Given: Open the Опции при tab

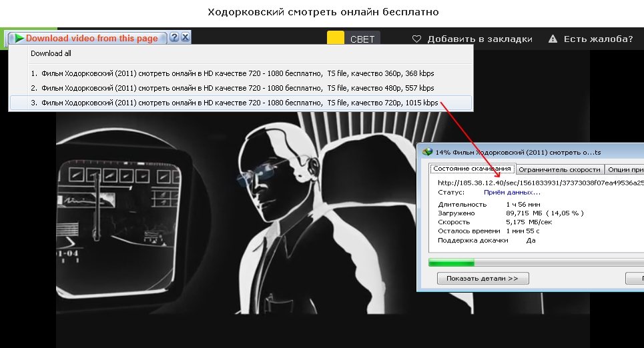Looking at the screenshot, I should tap(625, 169).
